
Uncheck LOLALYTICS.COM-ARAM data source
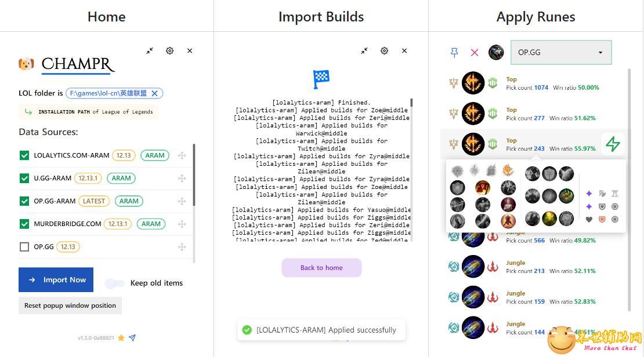point(24,155)
